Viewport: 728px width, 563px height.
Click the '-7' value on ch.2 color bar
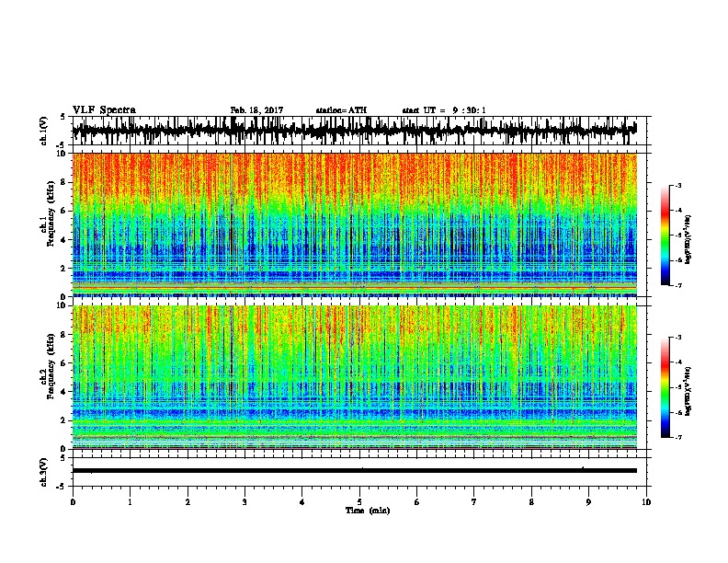677,438
